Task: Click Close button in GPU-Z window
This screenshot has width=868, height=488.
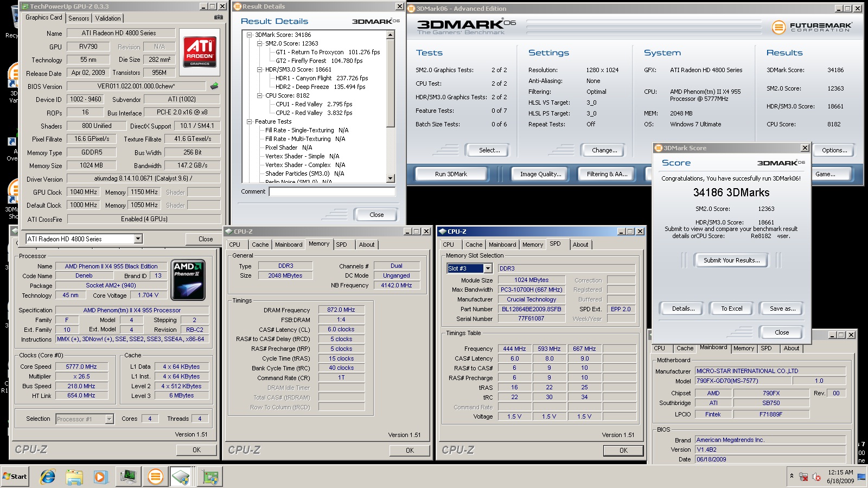Action: pos(205,239)
